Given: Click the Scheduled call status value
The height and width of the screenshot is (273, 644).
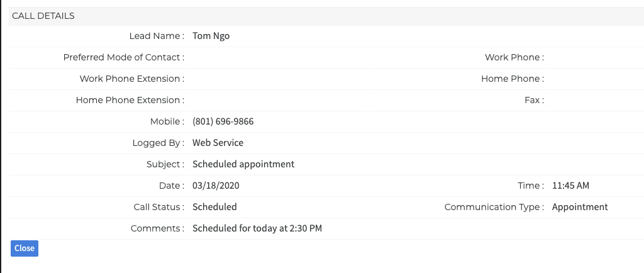Looking at the screenshot, I should click(x=214, y=207).
